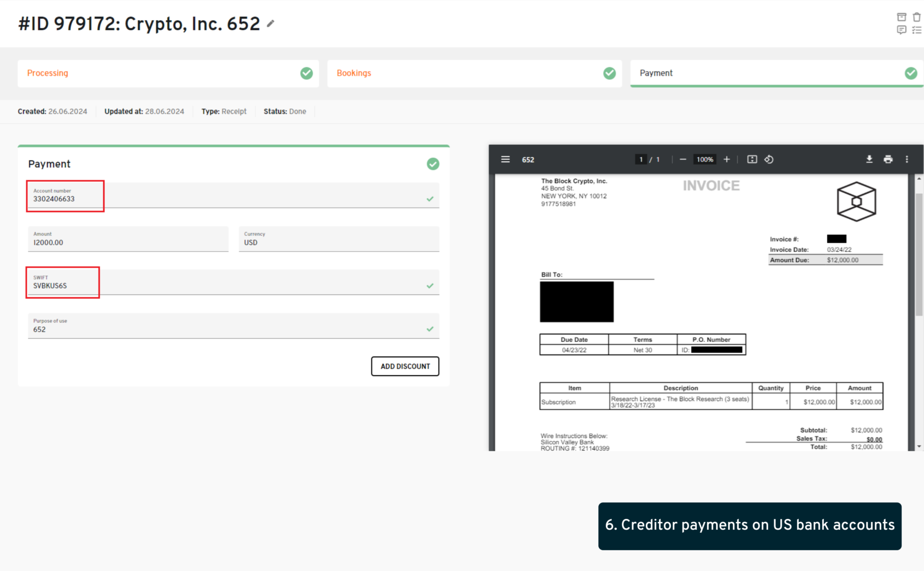Image resolution: width=924 pixels, height=571 pixels.
Task: Click the PDF vertical scrollbar thumb
Action: pos(919,254)
